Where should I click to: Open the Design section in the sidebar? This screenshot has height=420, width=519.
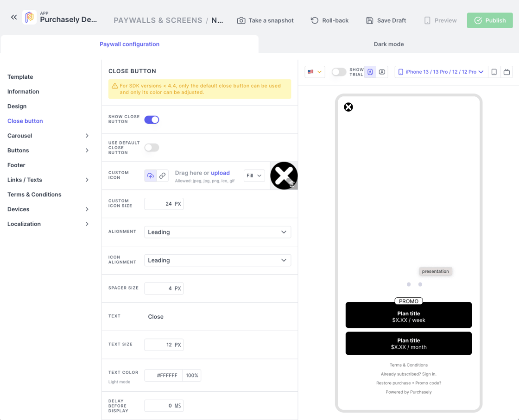[x=17, y=106]
